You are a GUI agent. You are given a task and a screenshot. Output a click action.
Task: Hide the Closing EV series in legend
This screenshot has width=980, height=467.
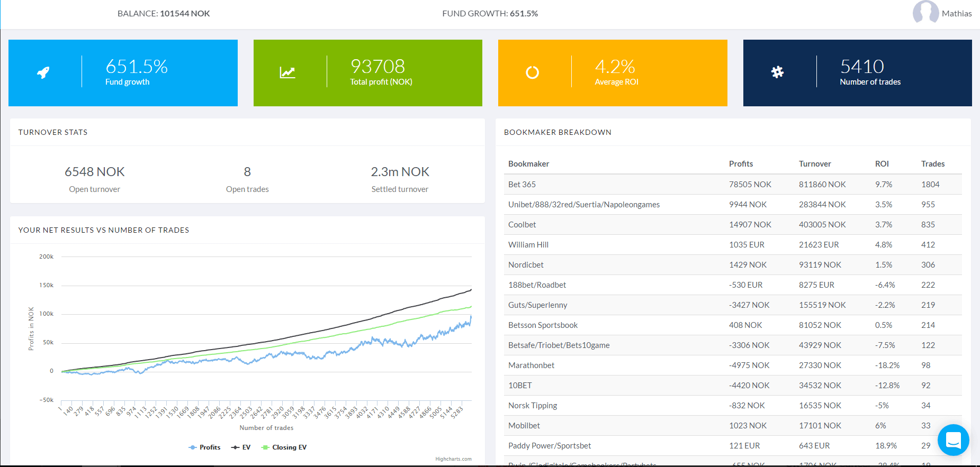pos(284,447)
